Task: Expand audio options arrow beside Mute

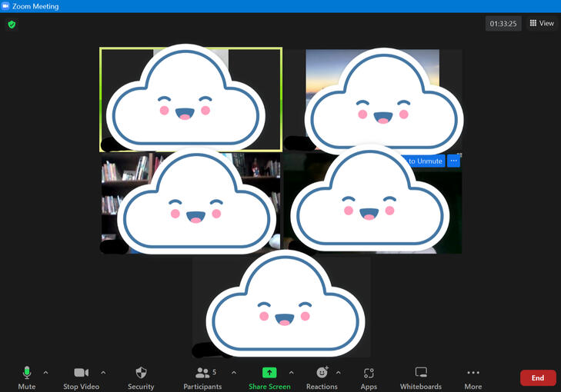Action: tap(45, 373)
